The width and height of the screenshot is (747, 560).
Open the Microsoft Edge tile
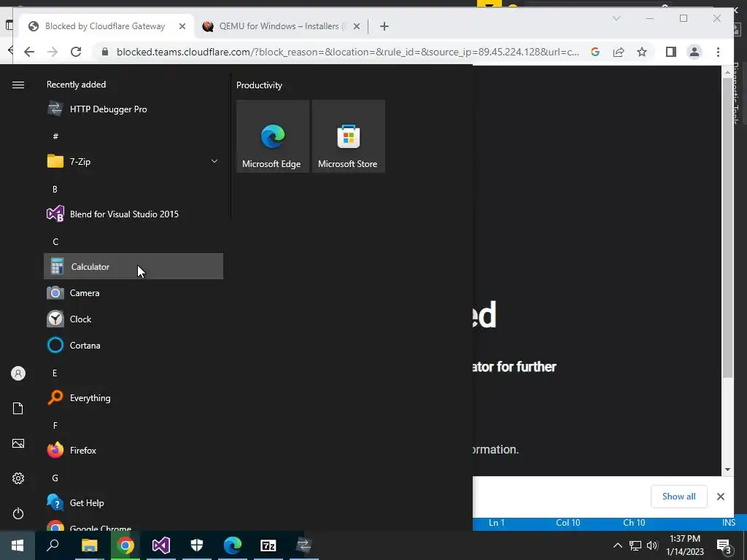click(x=273, y=136)
